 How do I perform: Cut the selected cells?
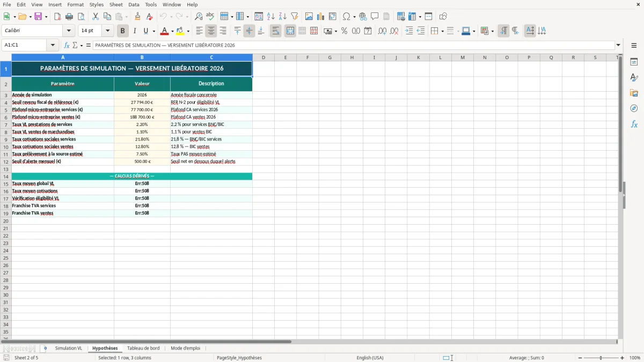point(96,17)
